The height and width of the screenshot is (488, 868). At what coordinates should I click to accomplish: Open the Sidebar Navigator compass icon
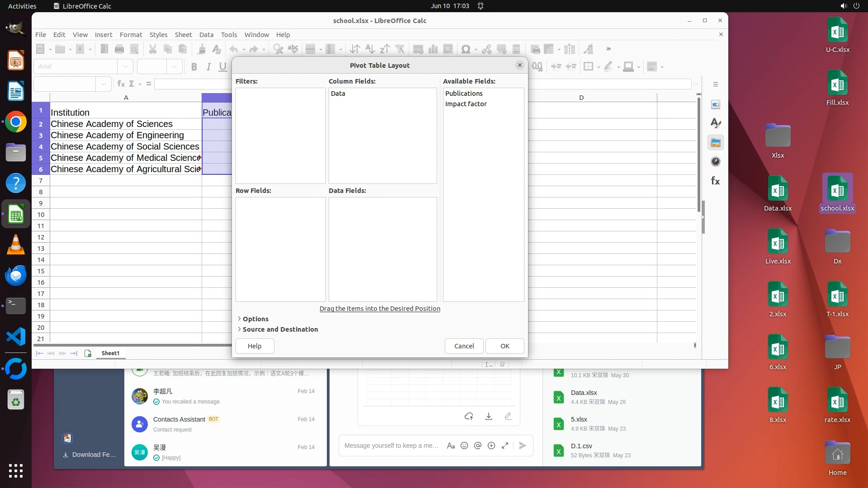tap(715, 161)
